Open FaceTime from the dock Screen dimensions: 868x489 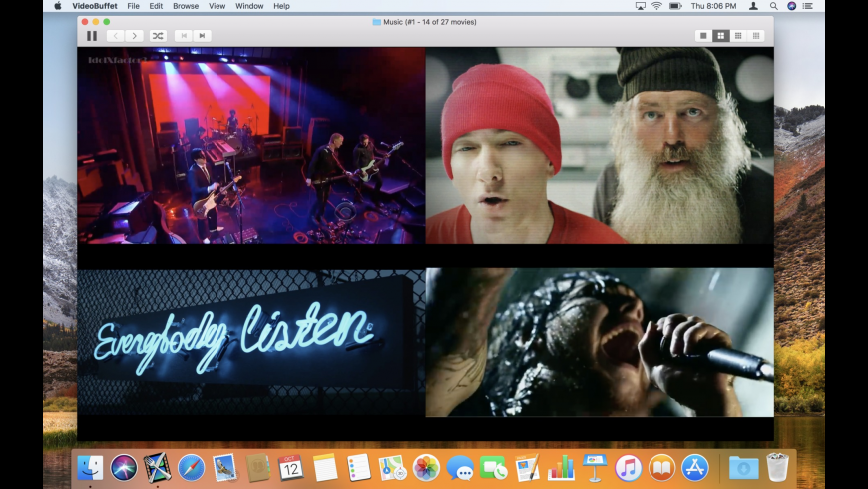click(x=493, y=468)
